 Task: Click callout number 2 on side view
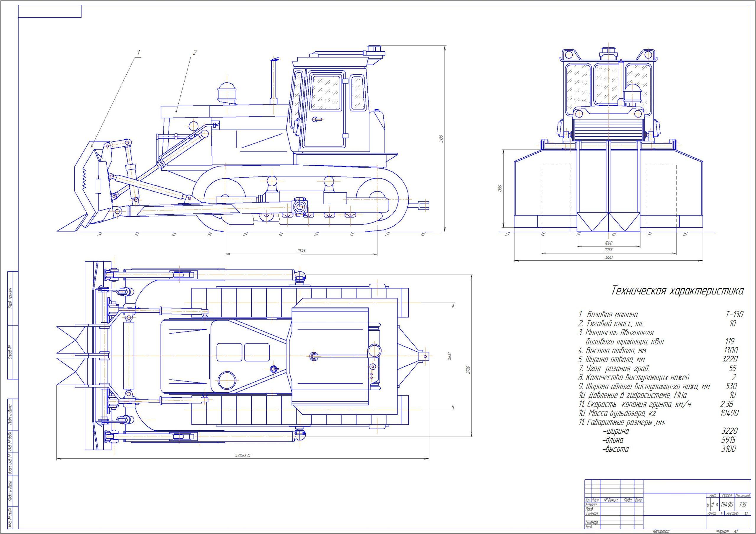195,52
